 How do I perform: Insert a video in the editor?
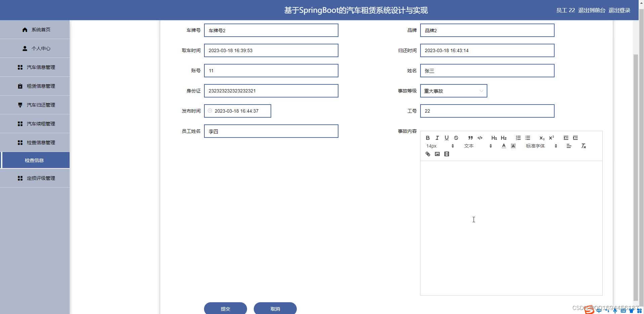point(446,154)
